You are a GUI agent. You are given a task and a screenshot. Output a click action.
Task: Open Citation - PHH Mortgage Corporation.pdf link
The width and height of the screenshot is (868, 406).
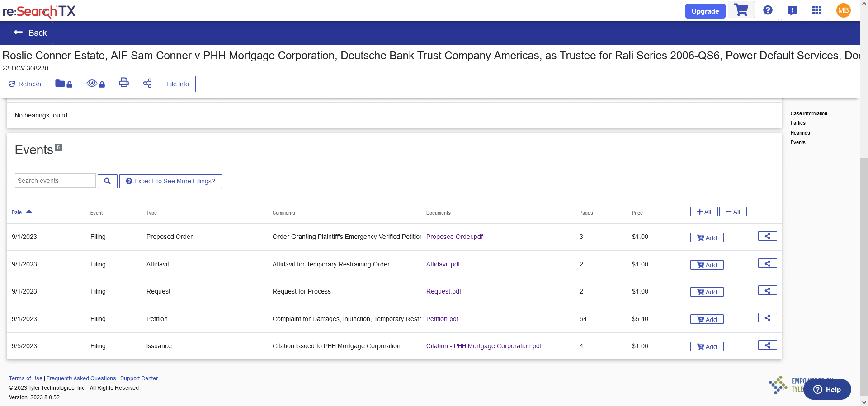point(484,346)
